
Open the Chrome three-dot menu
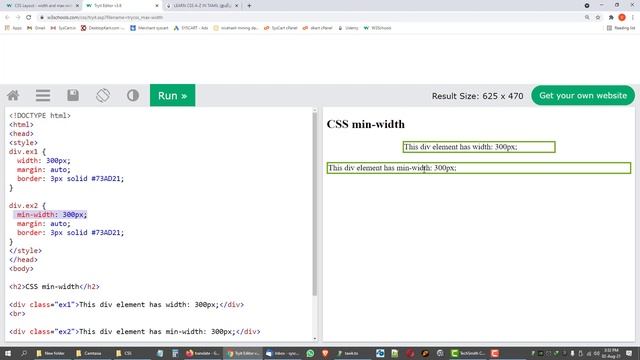633,18
